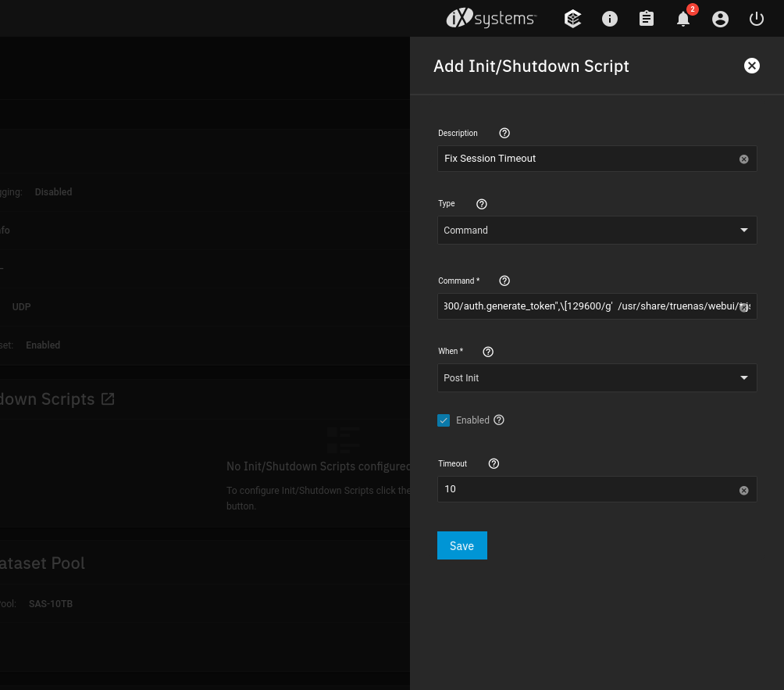
Task: Clear the Timeout field value
Action: 743,489
